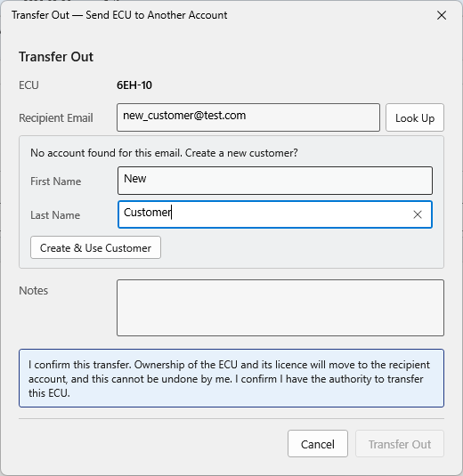The width and height of the screenshot is (463, 476).
Task: Click the Transfer Out heading
Action: (x=56, y=57)
